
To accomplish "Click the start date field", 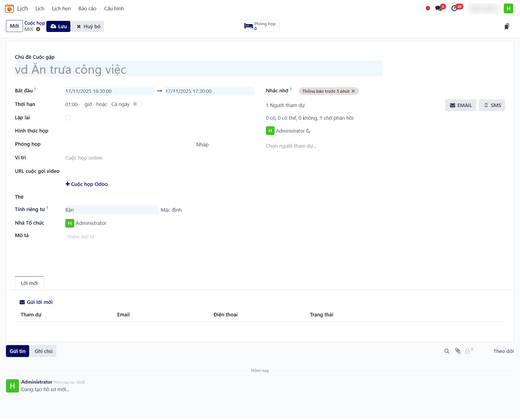I will (109, 91).
